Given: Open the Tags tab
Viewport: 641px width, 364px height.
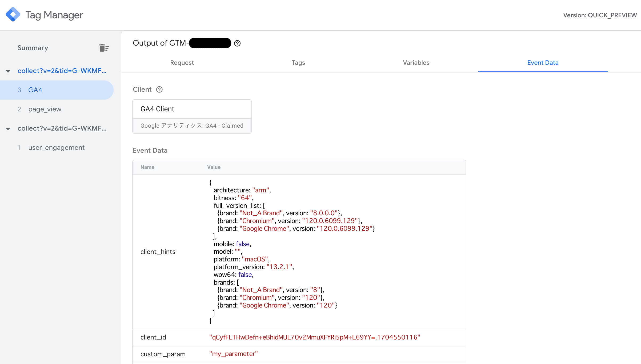Looking at the screenshot, I should [298, 63].
